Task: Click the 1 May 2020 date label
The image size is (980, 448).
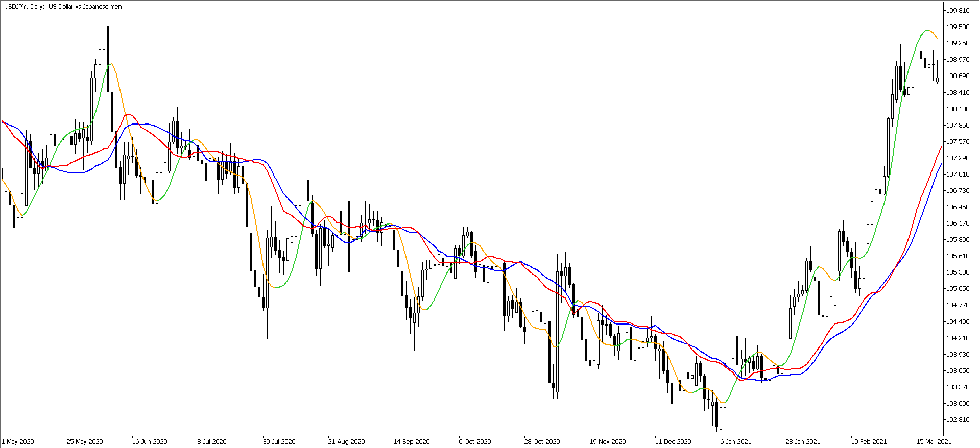Action: [18, 441]
